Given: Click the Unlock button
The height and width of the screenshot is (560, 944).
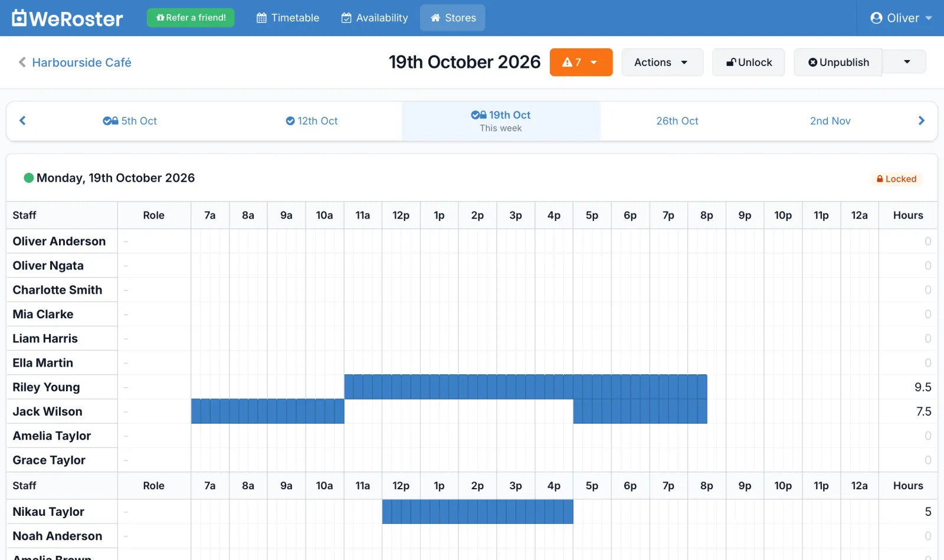Looking at the screenshot, I should (x=749, y=62).
